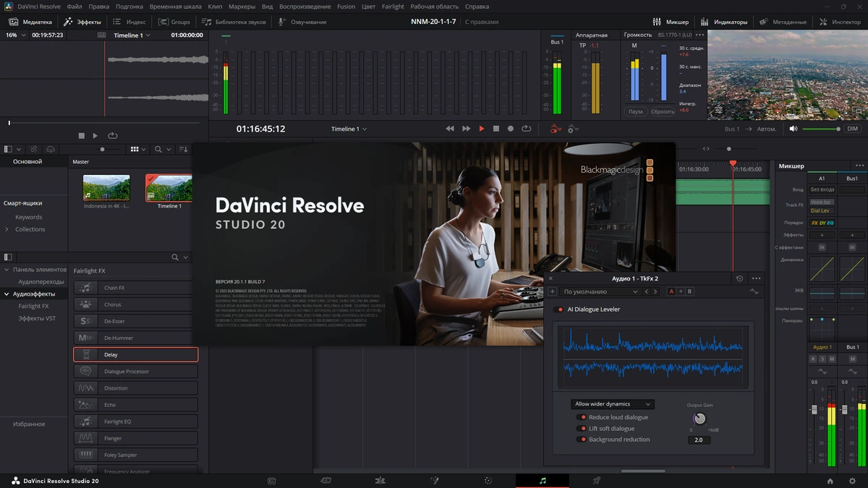Toggle loop playback in main transport
The image size is (868, 488).
(x=526, y=129)
